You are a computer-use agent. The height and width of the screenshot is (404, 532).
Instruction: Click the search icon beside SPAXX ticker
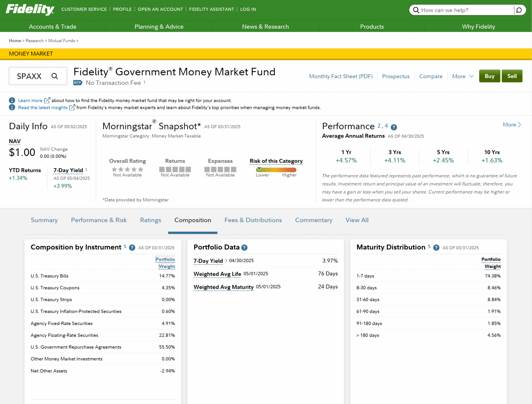[x=55, y=76]
